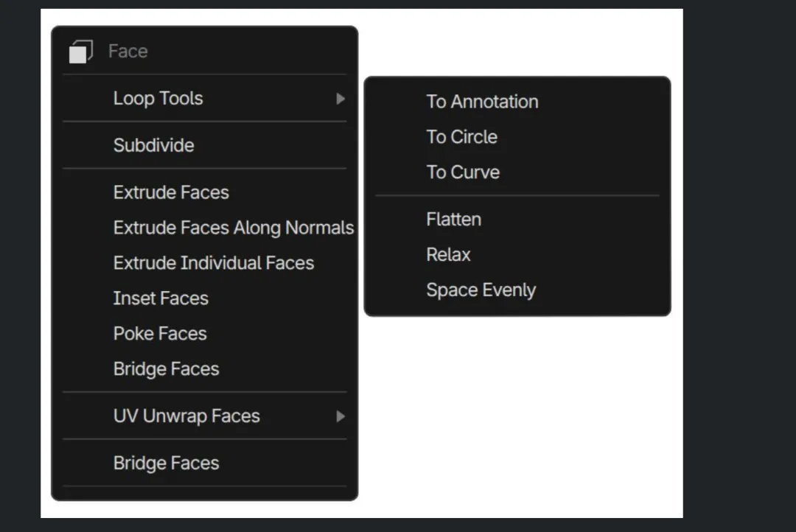Choose Space Evenly from the submenu
Screen dimensions: 796x532
[x=481, y=290]
